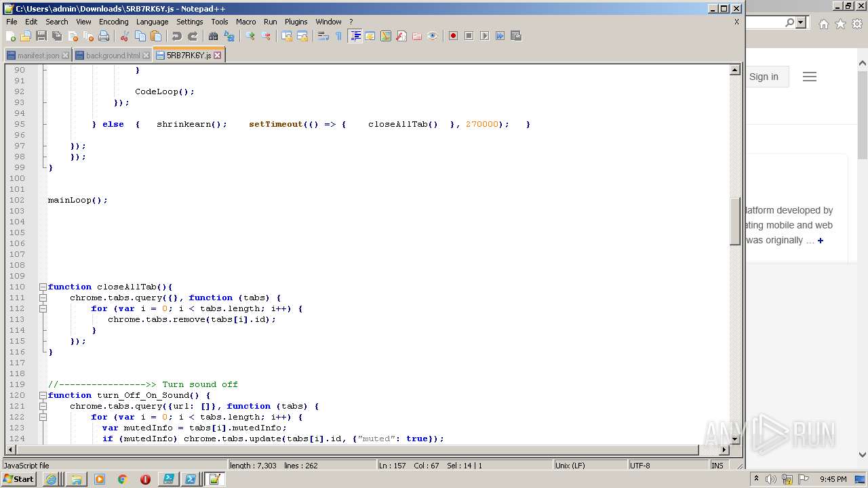Click the Stop Recording macro icon

coord(469,36)
